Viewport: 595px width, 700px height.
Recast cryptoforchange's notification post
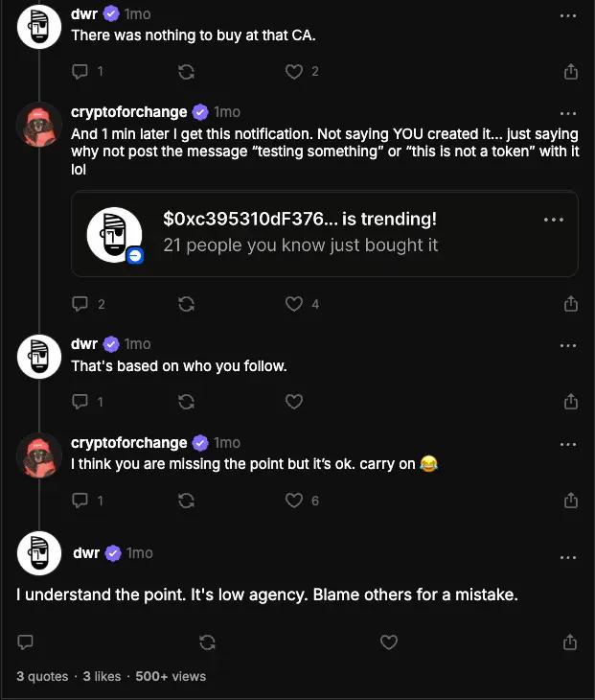187,304
